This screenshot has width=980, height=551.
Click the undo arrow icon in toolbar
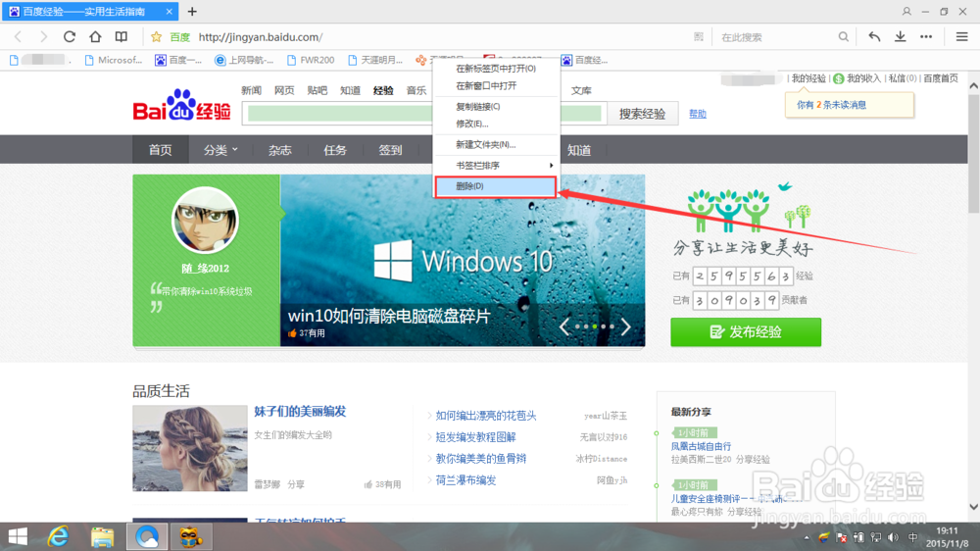click(874, 37)
